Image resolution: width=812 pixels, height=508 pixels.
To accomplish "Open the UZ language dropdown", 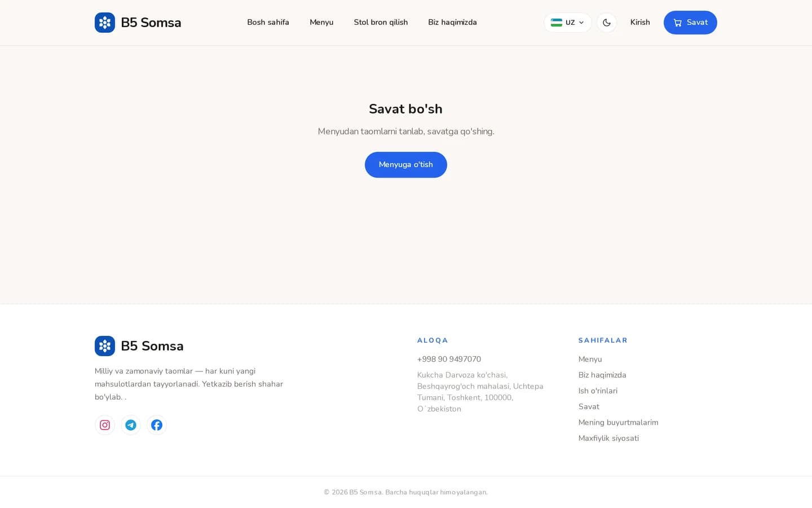I will point(568,23).
